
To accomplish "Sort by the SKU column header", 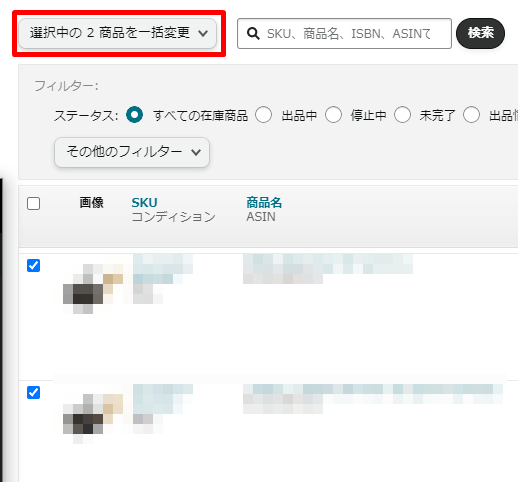I will (144, 203).
